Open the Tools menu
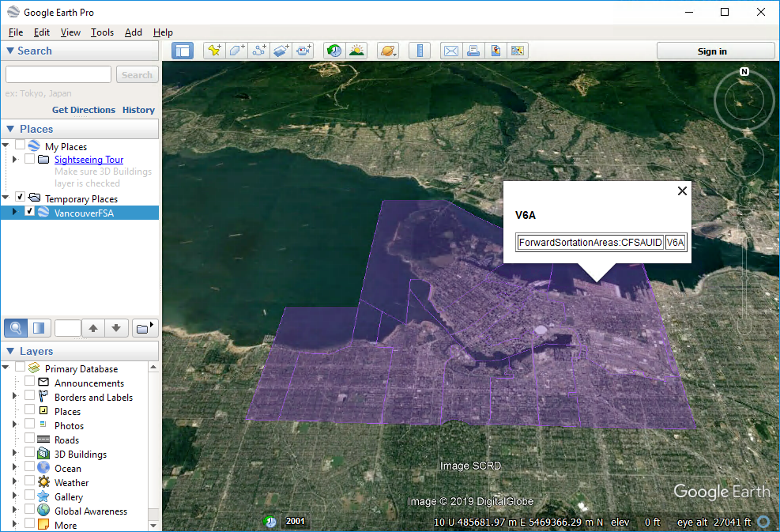This screenshot has height=532, width=780. point(102,32)
